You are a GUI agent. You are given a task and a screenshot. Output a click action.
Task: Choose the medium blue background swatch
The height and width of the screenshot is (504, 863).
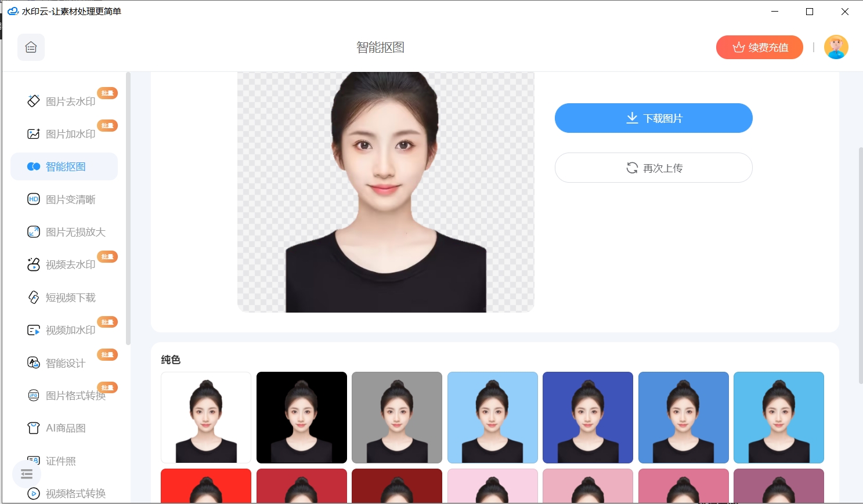[684, 418]
